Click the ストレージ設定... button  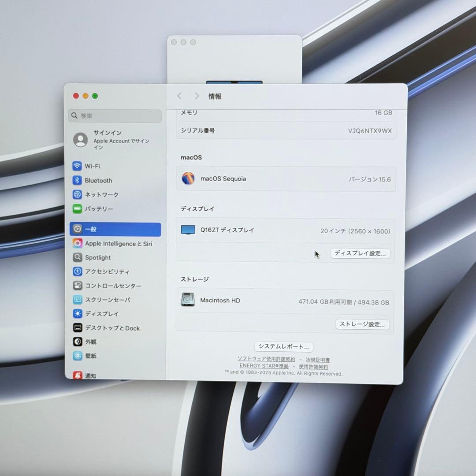(362, 324)
